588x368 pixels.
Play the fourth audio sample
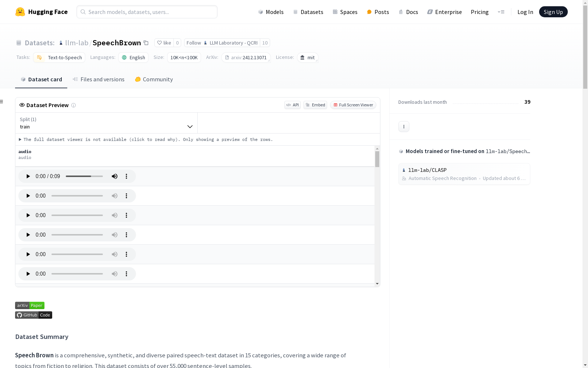(28, 235)
